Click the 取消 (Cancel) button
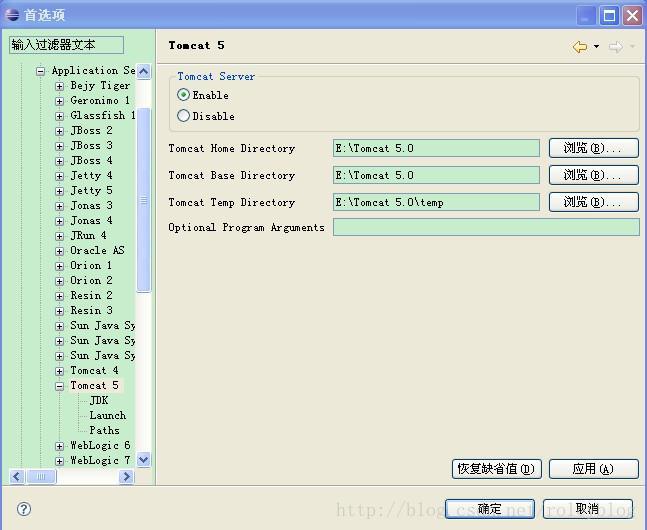Viewport: 647px width, 530px height. tap(588, 509)
